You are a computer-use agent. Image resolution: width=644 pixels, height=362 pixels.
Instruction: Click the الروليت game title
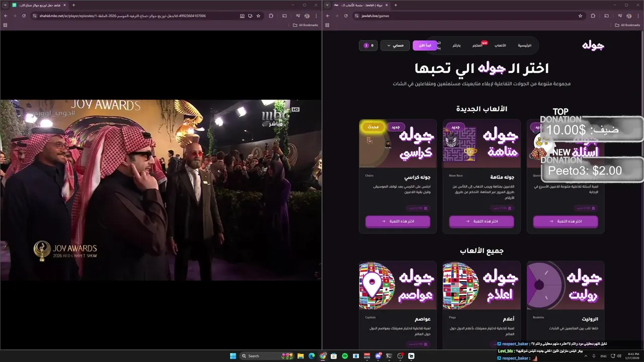point(590,319)
